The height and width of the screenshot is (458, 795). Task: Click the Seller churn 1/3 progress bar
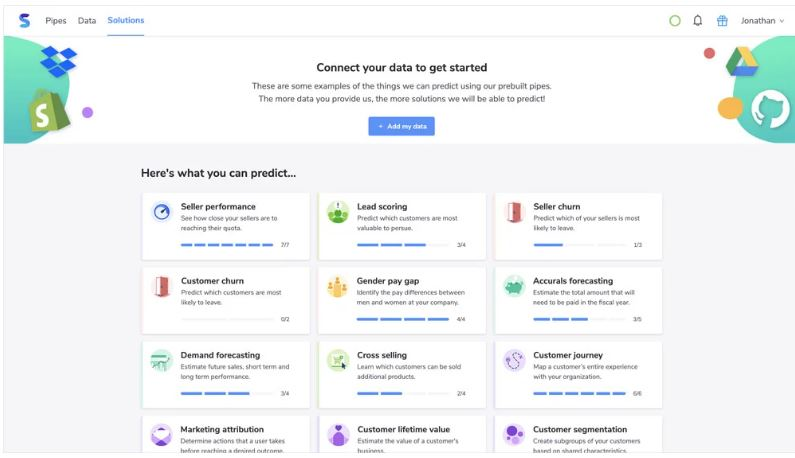click(x=580, y=245)
